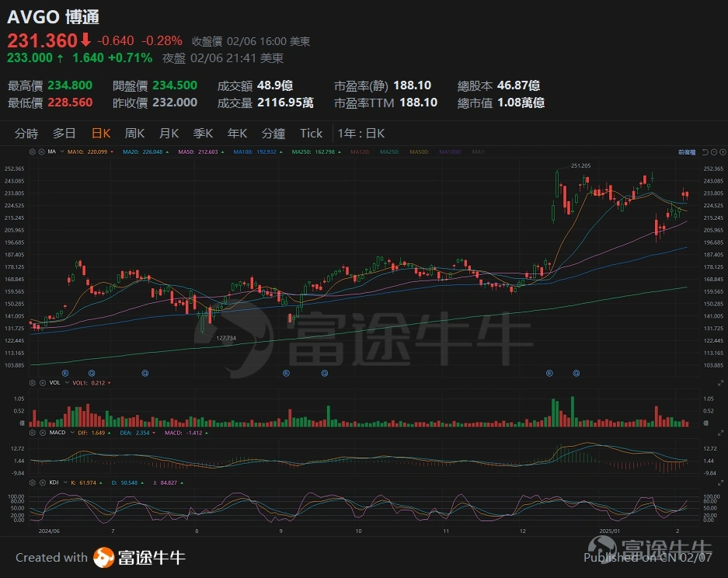
Task: Click the DIF value 1.649
Action: coord(98,433)
